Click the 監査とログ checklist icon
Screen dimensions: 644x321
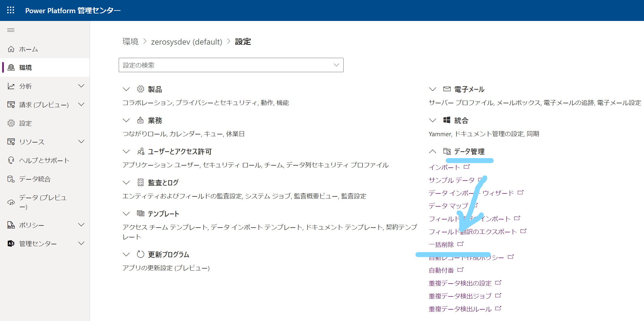pyautogui.click(x=141, y=182)
